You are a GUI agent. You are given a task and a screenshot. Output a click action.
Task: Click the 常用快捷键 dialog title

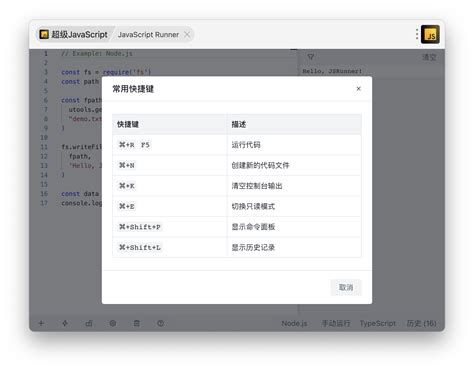click(x=133, y=89)
